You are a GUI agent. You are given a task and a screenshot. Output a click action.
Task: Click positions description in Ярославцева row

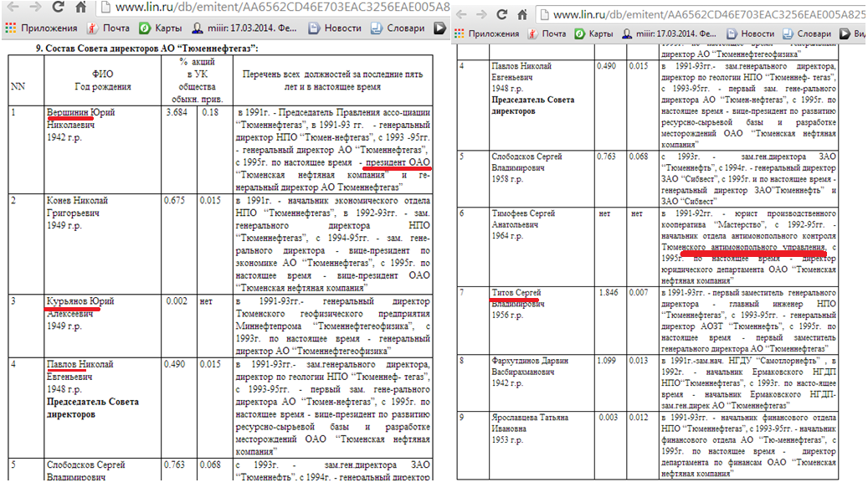[748, 445]
